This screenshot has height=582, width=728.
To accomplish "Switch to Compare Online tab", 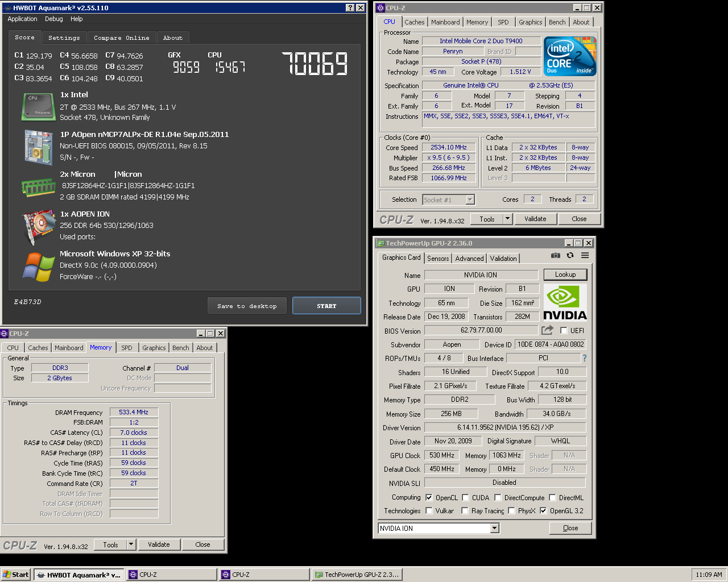I will pos(122,38).
